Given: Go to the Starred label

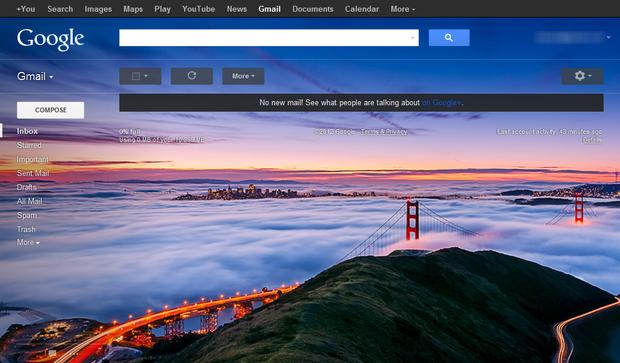Looking at the screenshot, I should pos(29,145).
